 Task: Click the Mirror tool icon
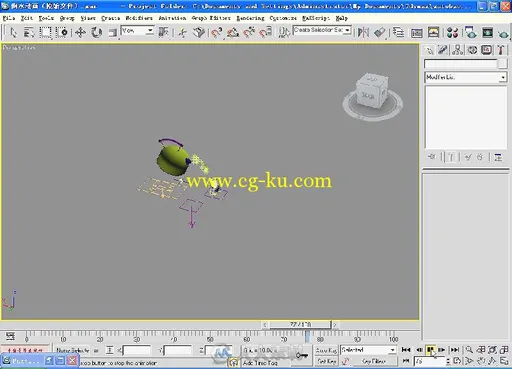click(363, 32)
